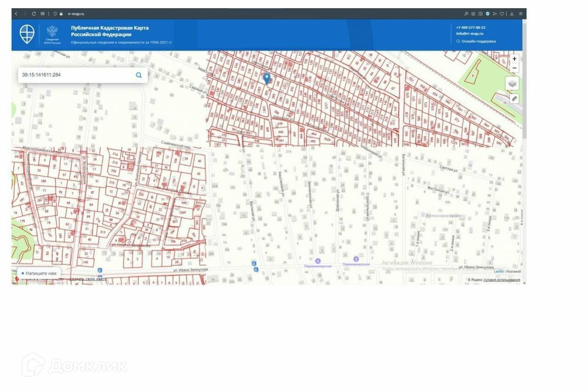
Task: Go back in the browser
Action: 16,14
